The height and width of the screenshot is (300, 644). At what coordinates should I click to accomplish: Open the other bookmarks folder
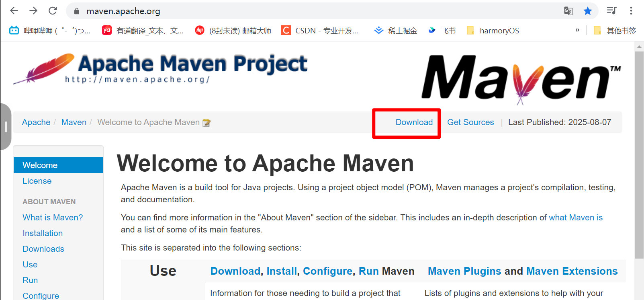click(x=615, y=31)
